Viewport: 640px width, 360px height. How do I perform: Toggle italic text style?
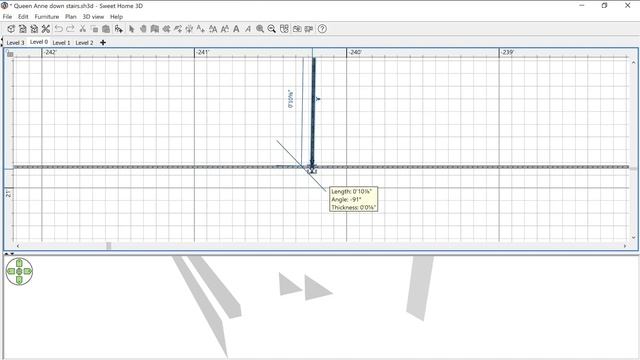point(248,29)
